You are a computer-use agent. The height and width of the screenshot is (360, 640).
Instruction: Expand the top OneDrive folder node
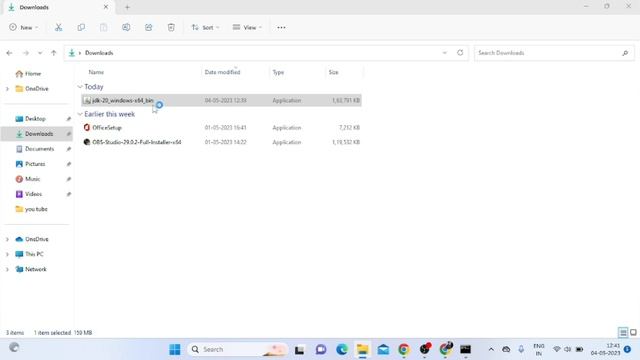(x=7, y=89)
